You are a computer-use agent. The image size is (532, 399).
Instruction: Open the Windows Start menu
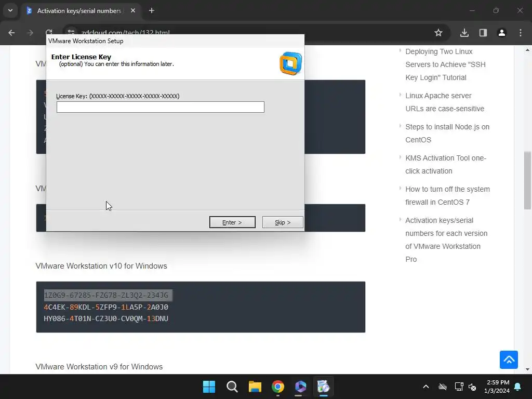[x=209, y=387]
